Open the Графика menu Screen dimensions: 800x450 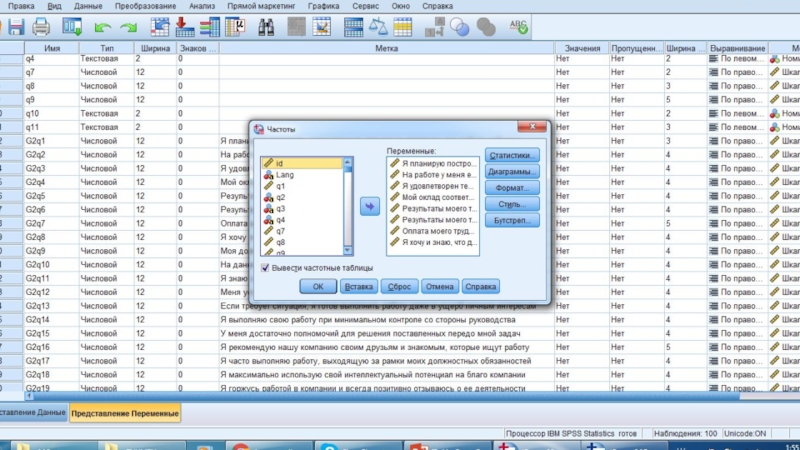pyautogui.click(x=323, y=6)
